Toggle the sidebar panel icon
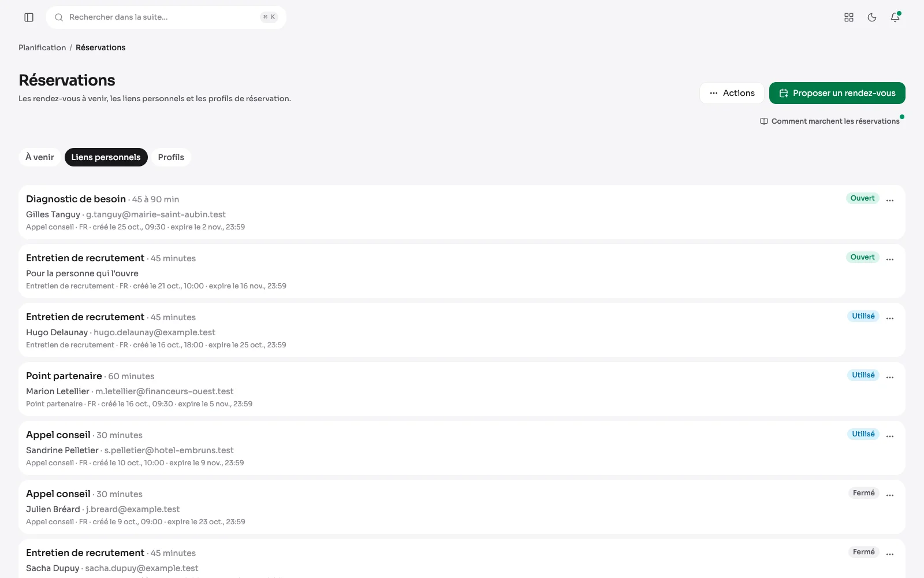The width and height of the screenshot is (924, 578). pyautogui.click(x=29, y=17)
